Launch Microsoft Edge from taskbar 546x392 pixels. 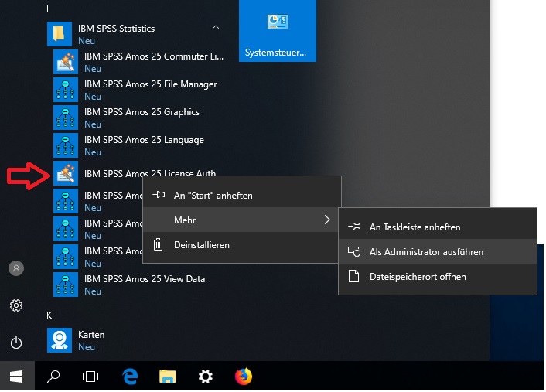(x=130, y=377)
